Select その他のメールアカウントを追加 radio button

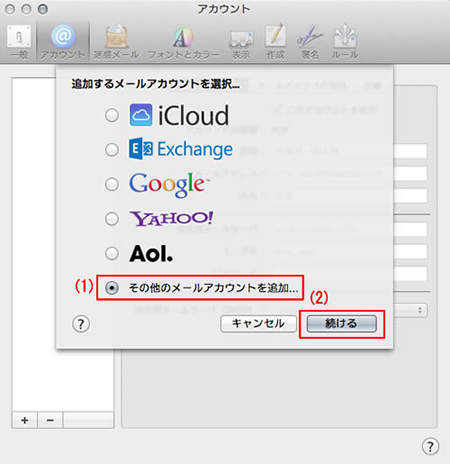pos(112,287)
